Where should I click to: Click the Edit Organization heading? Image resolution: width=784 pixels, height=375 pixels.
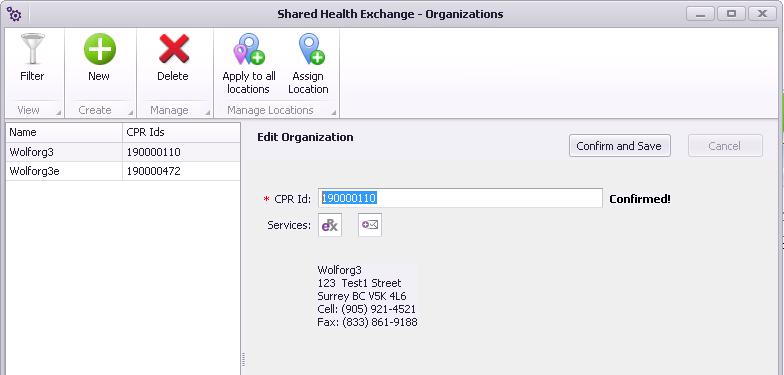pyautogui.click(x=305, y=137)
